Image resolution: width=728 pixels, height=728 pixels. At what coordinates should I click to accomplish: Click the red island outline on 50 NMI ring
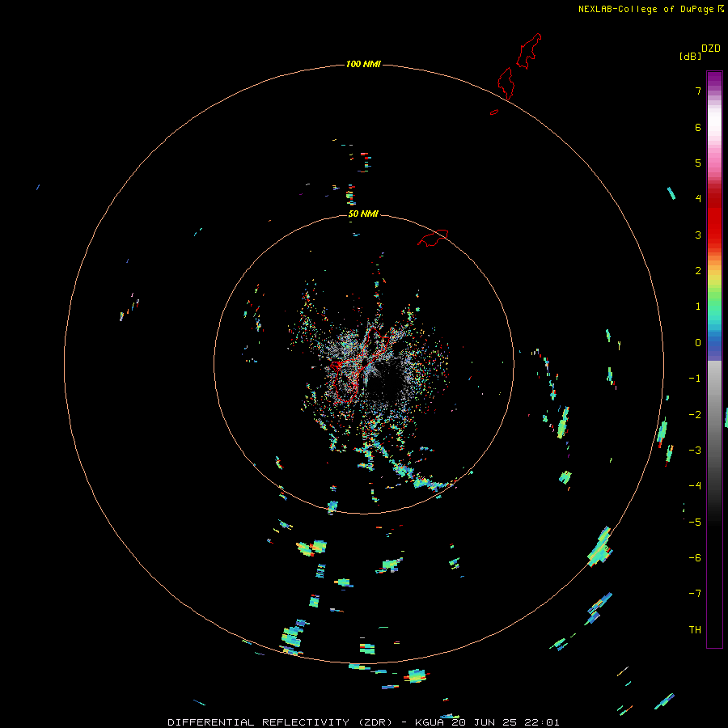434,238
